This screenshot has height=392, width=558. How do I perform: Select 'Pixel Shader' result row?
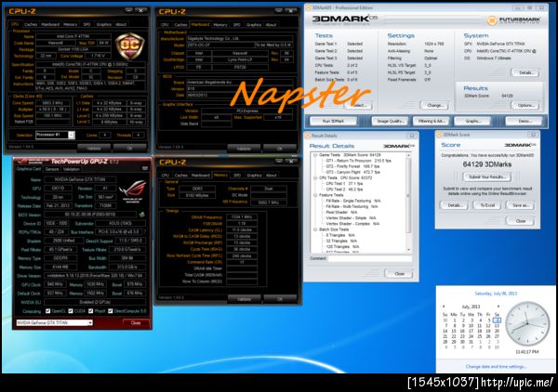click(341, 212)
